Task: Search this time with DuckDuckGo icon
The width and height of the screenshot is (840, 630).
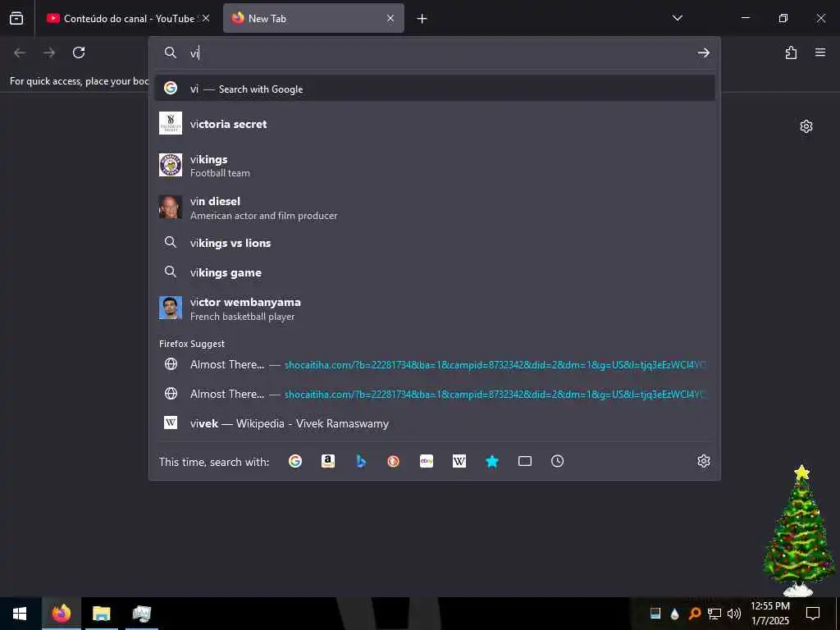Action: click(x=393, y=461)
